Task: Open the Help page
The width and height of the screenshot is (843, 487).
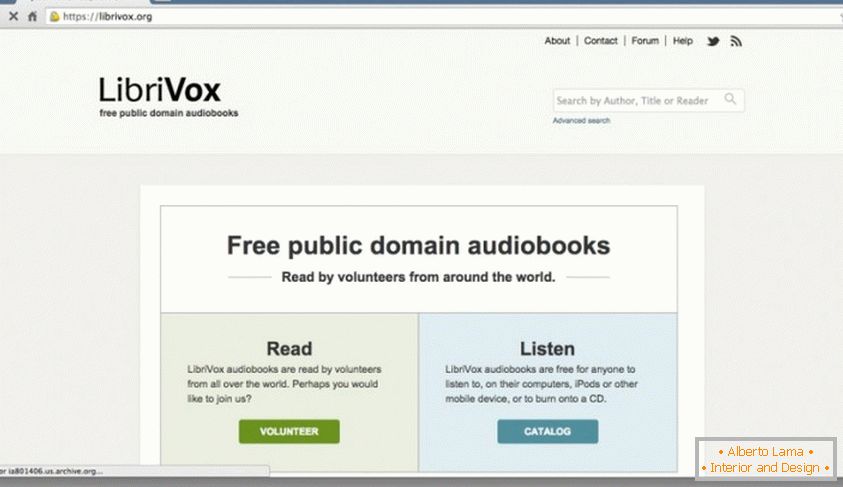Action: (x=683, y=41)
